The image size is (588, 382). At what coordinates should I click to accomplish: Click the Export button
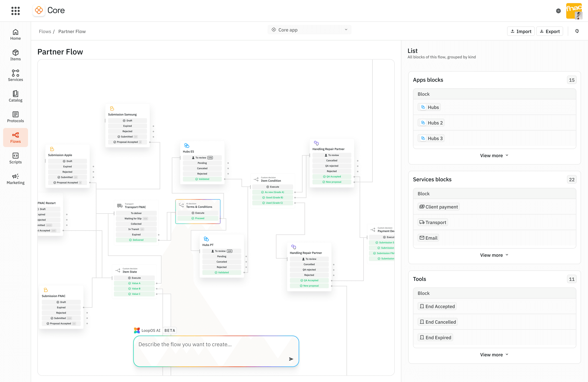(x=550, y=31)
